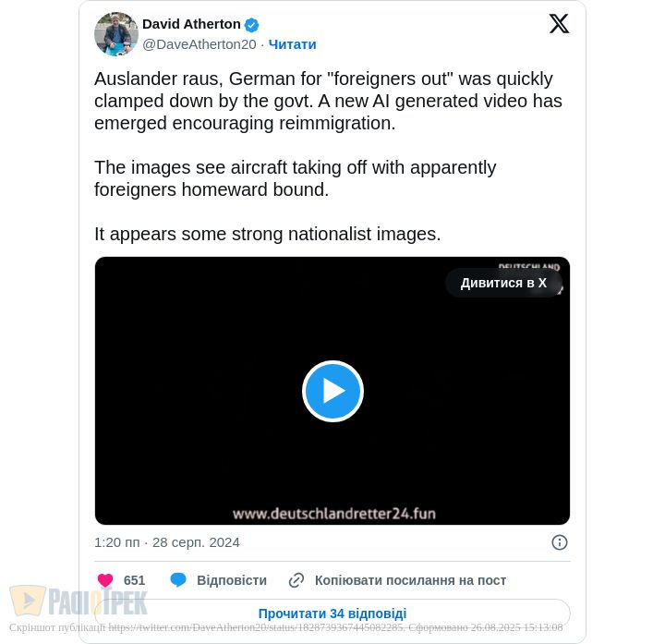Click the X logo in the corner

coord(559,23)
